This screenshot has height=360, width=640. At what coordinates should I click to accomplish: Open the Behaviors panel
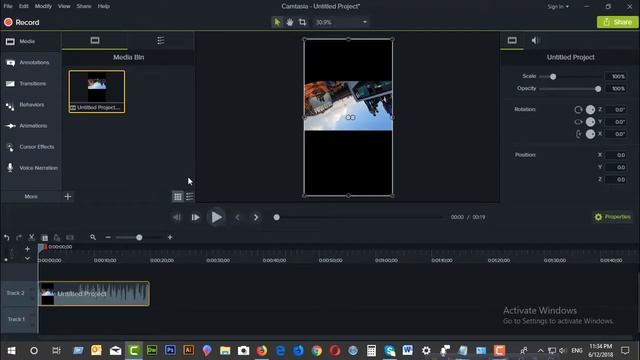click(31, 105)
